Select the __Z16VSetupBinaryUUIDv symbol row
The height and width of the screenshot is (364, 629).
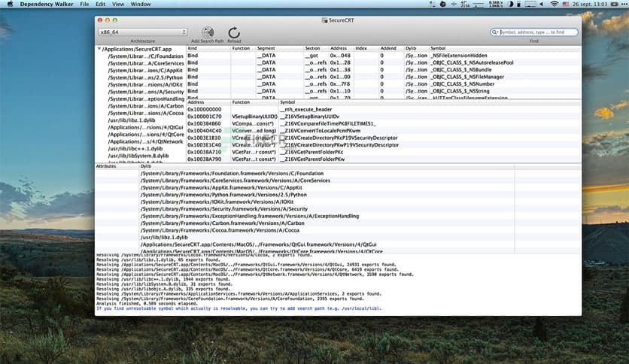[x=384, y=117]
